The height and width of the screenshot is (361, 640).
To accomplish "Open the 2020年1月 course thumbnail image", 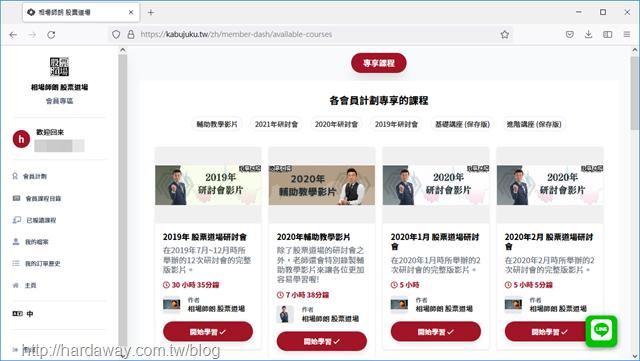I will [x=436, y=185].
